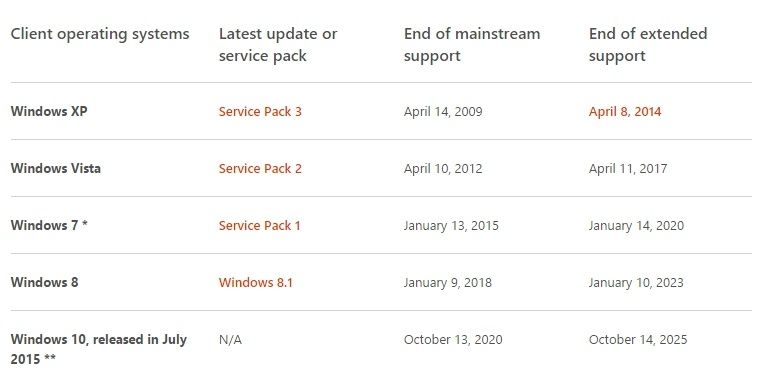This screenshot has height=382, width=760.
Task: Select Windows 10, released in July 2015 label
Action: click(x=98, y=349)
